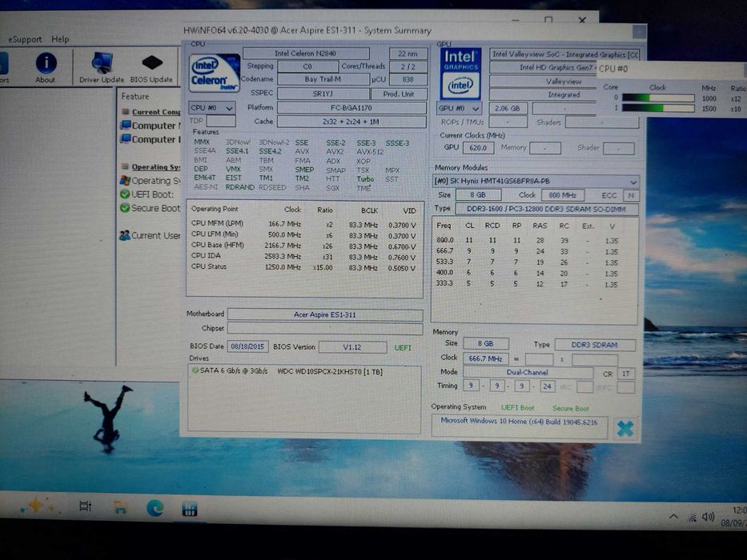
Task: Click the Acer Aspire ES1-311 motherboard field
Action: (x=325, y=314)
